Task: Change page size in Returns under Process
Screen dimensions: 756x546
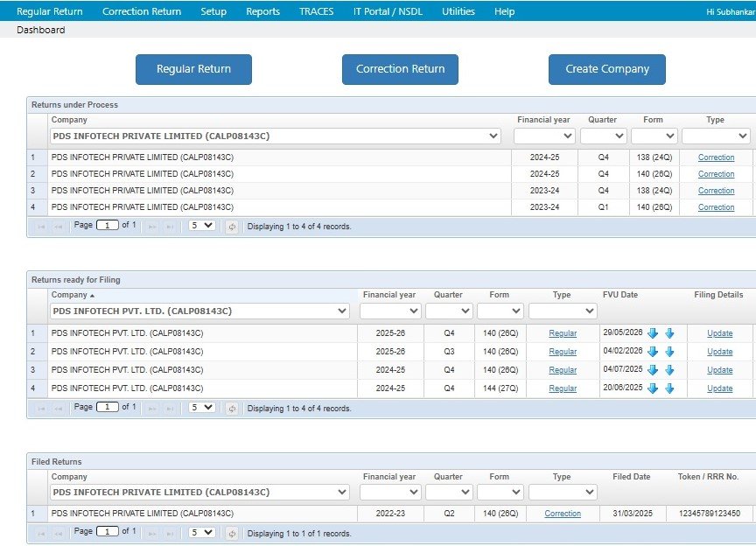Action: click(x=201, y=225)
